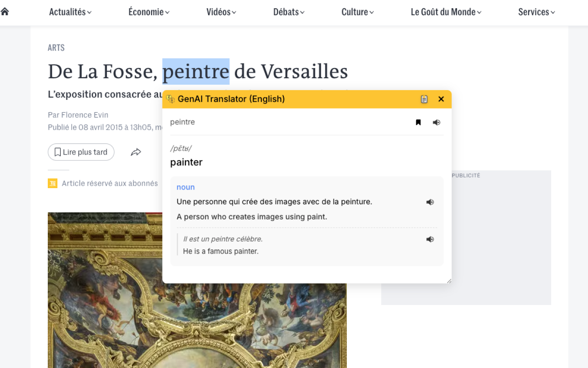Go to the home page icon
The height and width of the screenshot is (368, 588).
pyautogui.click(x=5, y=11)
